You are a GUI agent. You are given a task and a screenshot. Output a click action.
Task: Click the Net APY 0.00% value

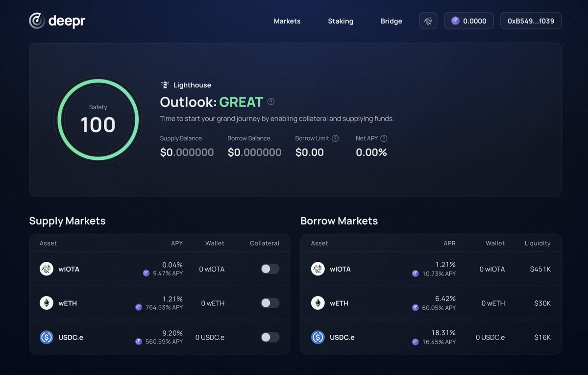(371, 152)
